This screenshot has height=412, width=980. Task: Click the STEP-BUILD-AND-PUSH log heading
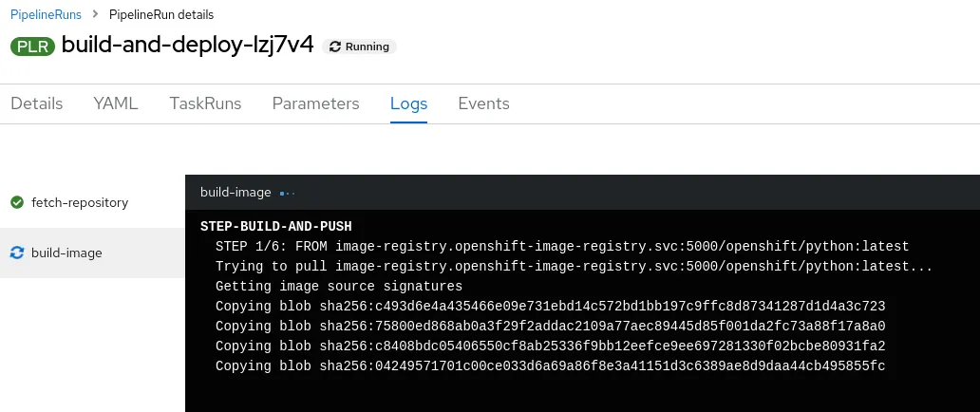pos(275,226)
